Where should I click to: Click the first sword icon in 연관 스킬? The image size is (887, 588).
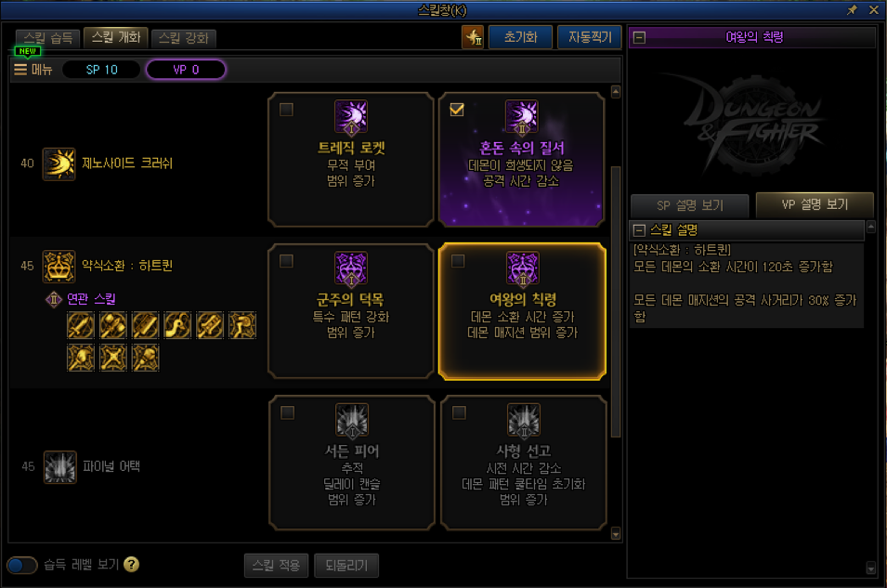pos(80,325)
